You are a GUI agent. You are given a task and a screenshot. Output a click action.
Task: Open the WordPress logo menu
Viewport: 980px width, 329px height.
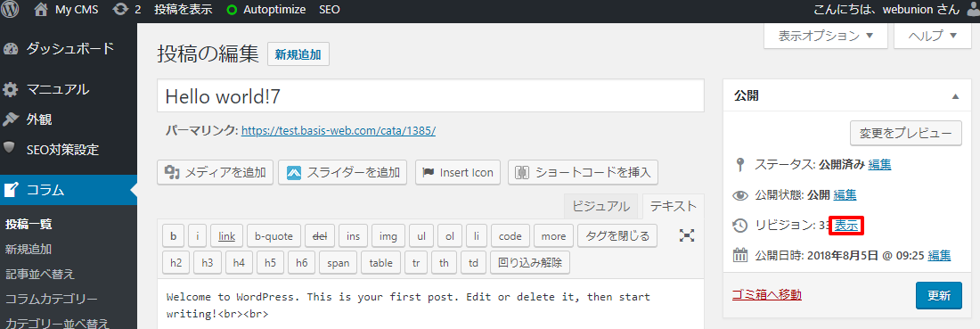tap(10, 10)
